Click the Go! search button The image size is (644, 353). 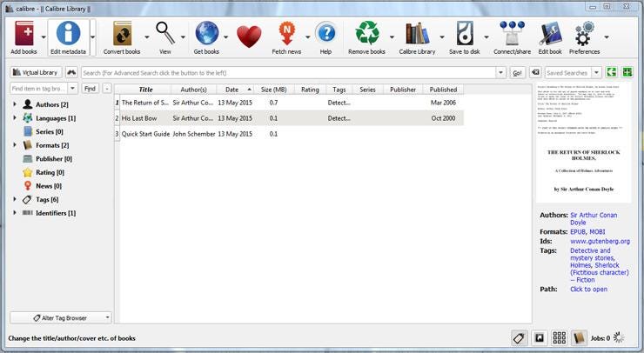(x=517, y=73)
